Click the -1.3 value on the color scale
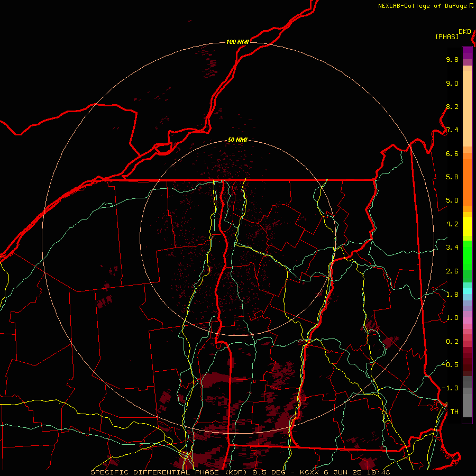The width and height of the screenshot is (476, 476). click(x=450, y=388)
